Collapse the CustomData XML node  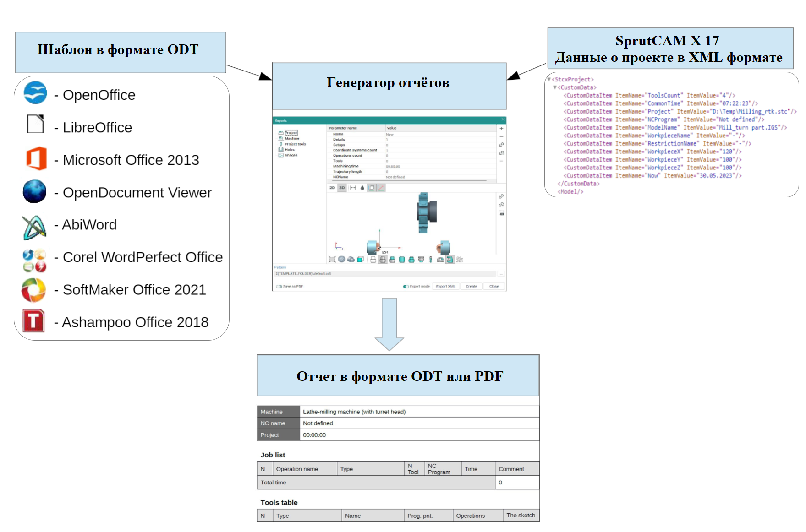point(555,87)
